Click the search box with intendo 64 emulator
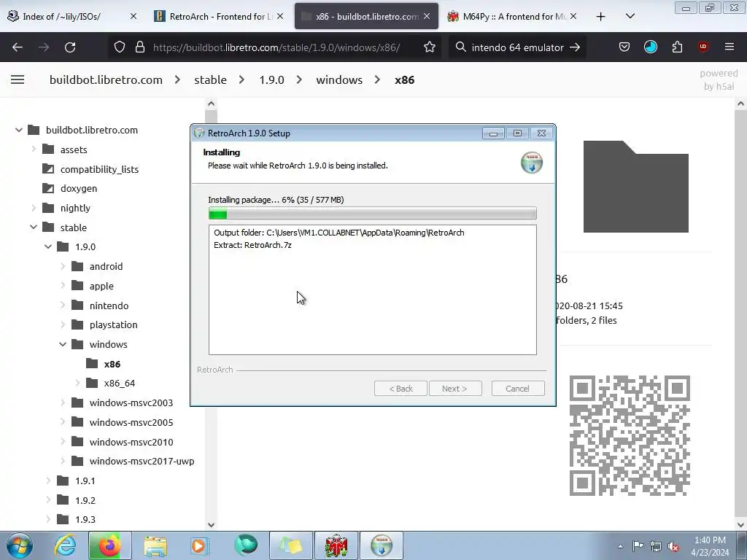The image size is (747, 560). 517,47
